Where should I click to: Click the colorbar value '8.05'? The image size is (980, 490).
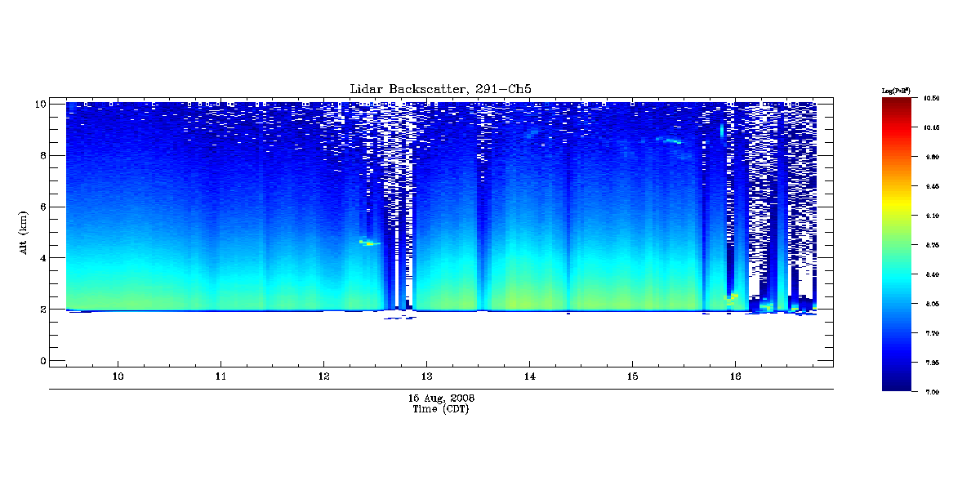tap(932, 304)
